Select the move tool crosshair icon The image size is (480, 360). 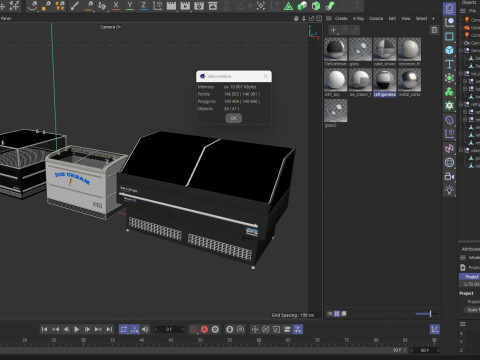click(x=2, y=6)
